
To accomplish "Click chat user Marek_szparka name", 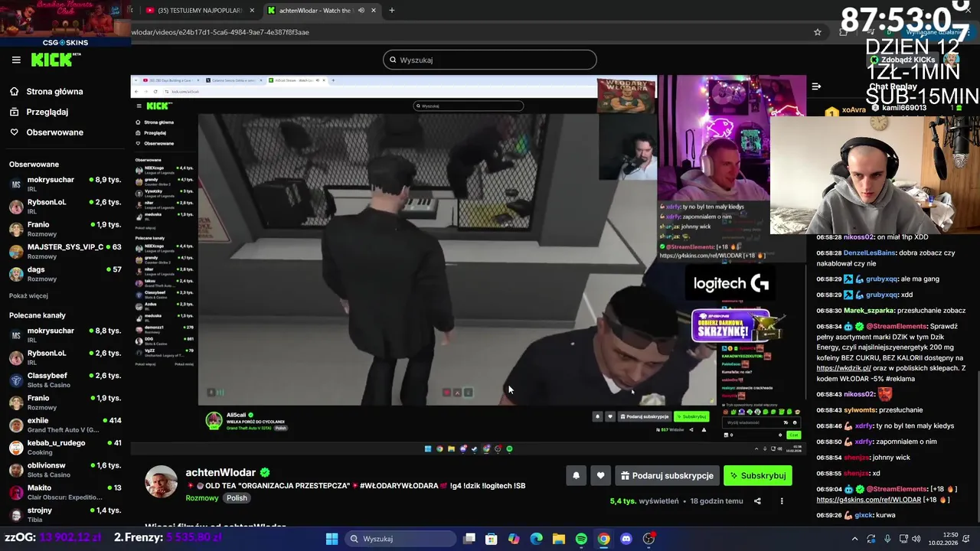I will pos(869,311).
